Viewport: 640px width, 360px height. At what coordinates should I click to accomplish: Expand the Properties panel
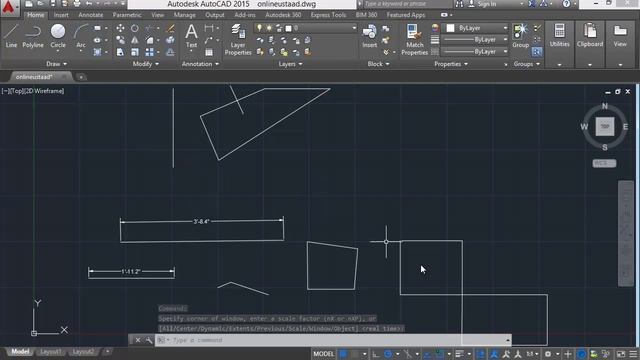(451, 64)
